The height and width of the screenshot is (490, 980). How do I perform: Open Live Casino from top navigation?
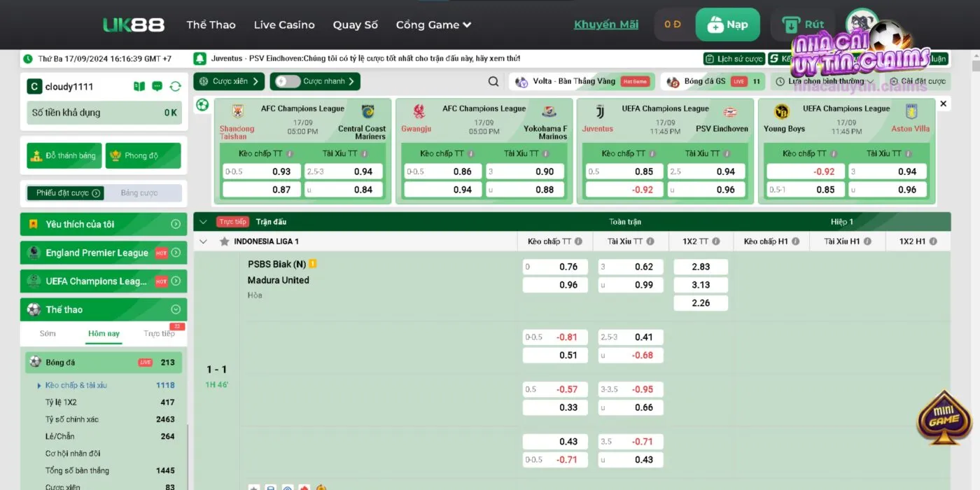(x=284, y=25)
